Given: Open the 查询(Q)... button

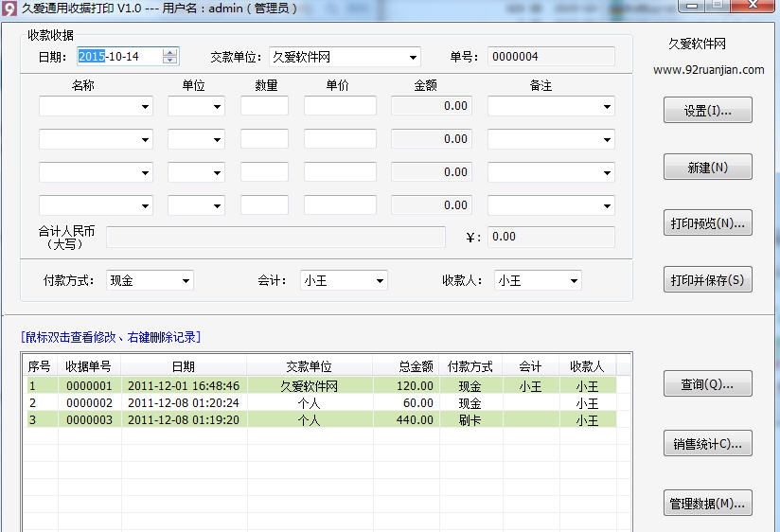Looking at the screenshot, I should [x=707, y=384].
